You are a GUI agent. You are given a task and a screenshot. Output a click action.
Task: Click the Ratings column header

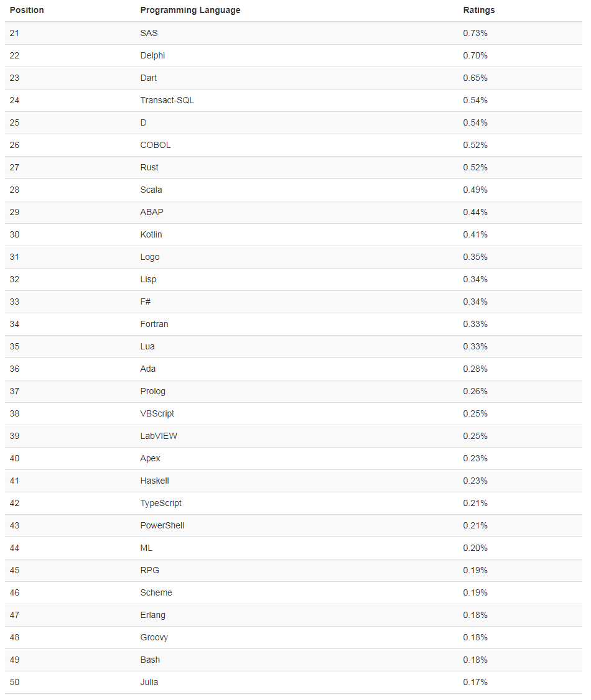(479, 11)
